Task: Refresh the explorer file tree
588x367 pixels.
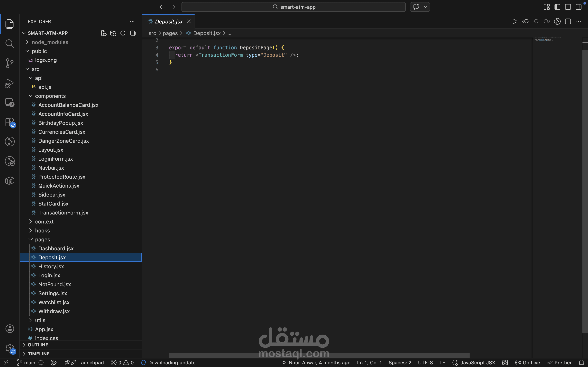Action: click(123, 33)
